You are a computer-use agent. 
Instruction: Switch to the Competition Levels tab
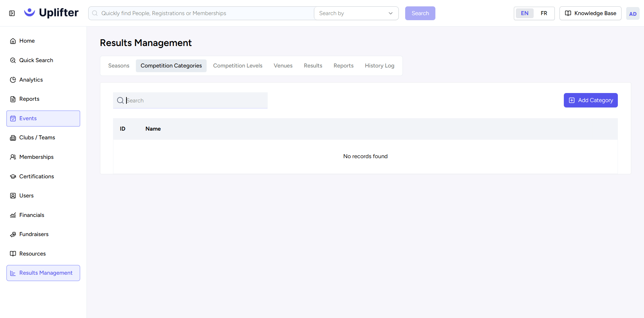point(238,66)
